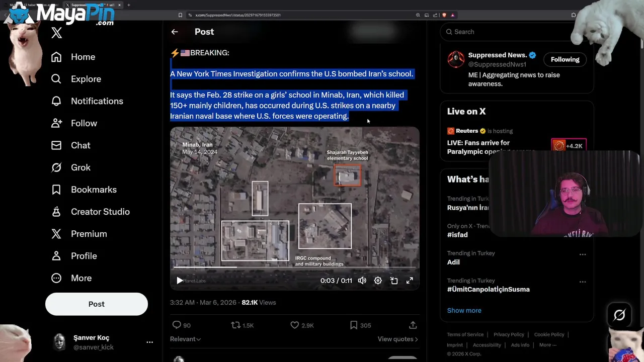Click Şanver Koç account avatar
The height and width of the screenshot is (362, 644).
60,342
